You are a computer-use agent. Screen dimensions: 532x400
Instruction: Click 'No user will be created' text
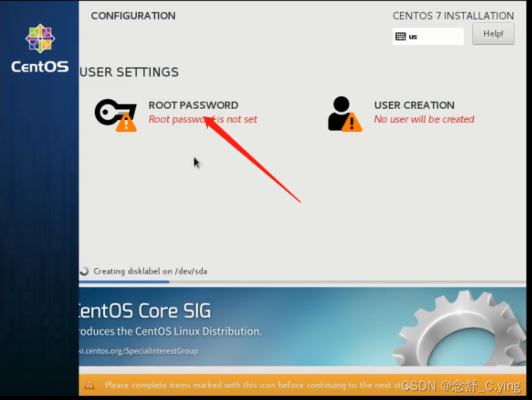(x=424, y=119)
